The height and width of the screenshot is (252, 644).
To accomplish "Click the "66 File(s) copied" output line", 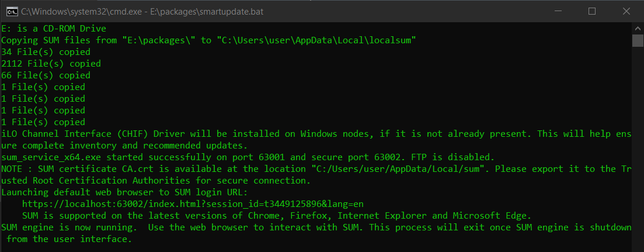I will coord(46,75).
